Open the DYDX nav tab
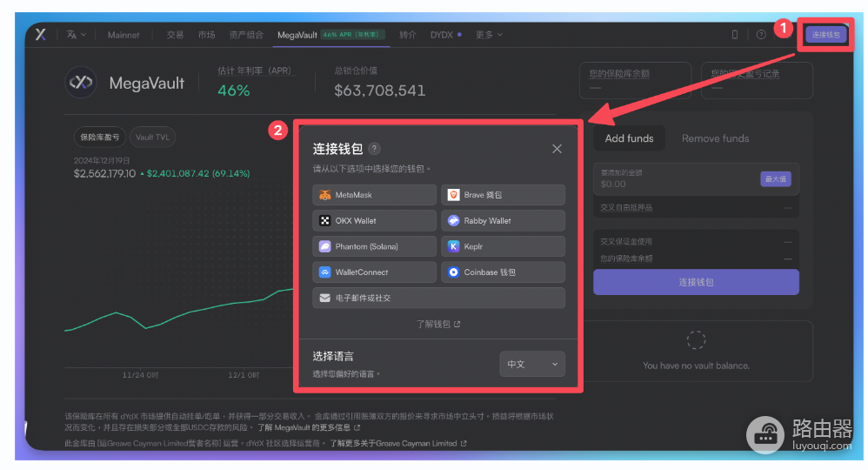Viewport: 868px width, 470px height. (x=445, y=35)
